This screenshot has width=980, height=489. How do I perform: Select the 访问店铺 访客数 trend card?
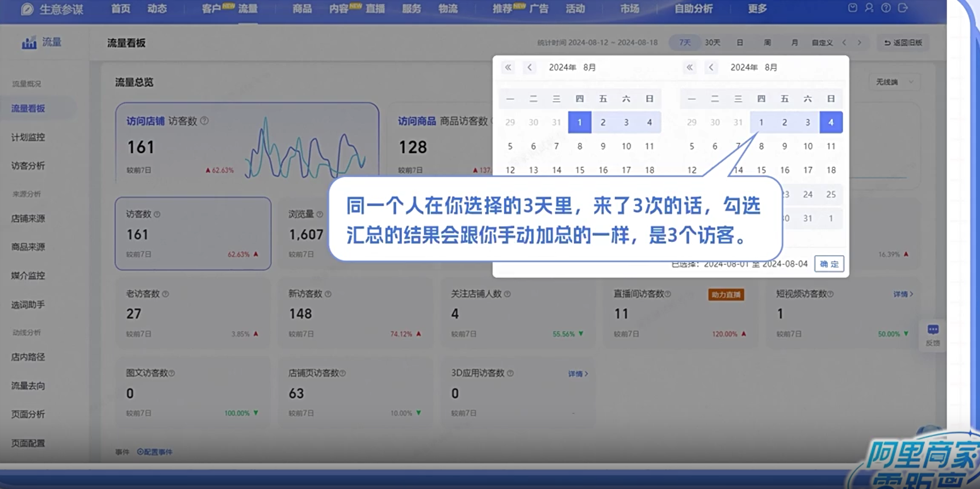coord(247,143)
